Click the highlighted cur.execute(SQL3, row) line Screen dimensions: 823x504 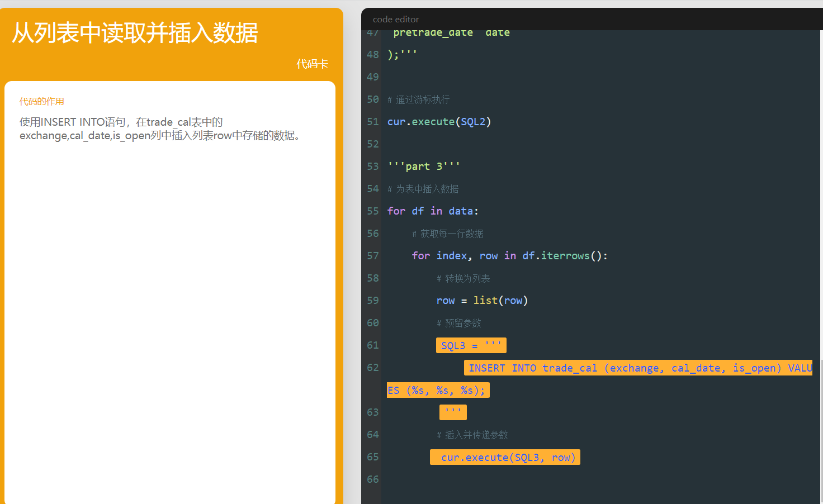coord(505,457)
